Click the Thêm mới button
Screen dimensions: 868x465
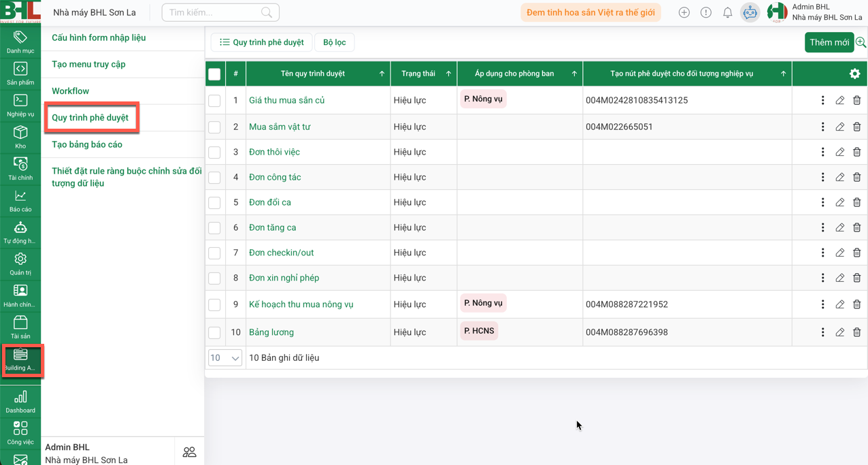point(829,42)
